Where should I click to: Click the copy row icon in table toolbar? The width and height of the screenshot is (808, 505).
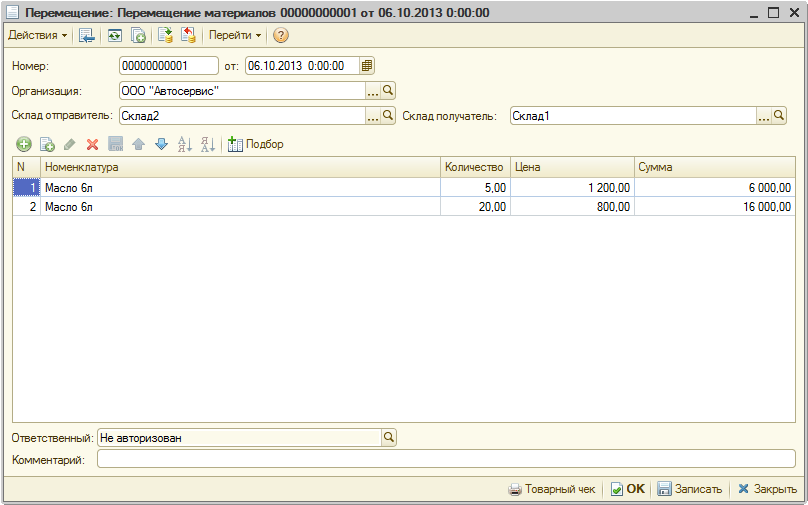click(x=46, y=144)
